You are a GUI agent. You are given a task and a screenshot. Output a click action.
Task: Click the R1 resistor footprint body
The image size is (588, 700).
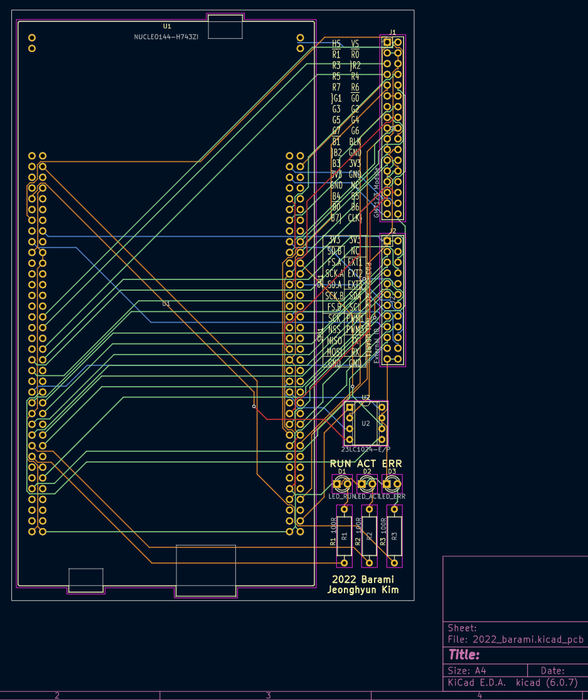point(344,536)
